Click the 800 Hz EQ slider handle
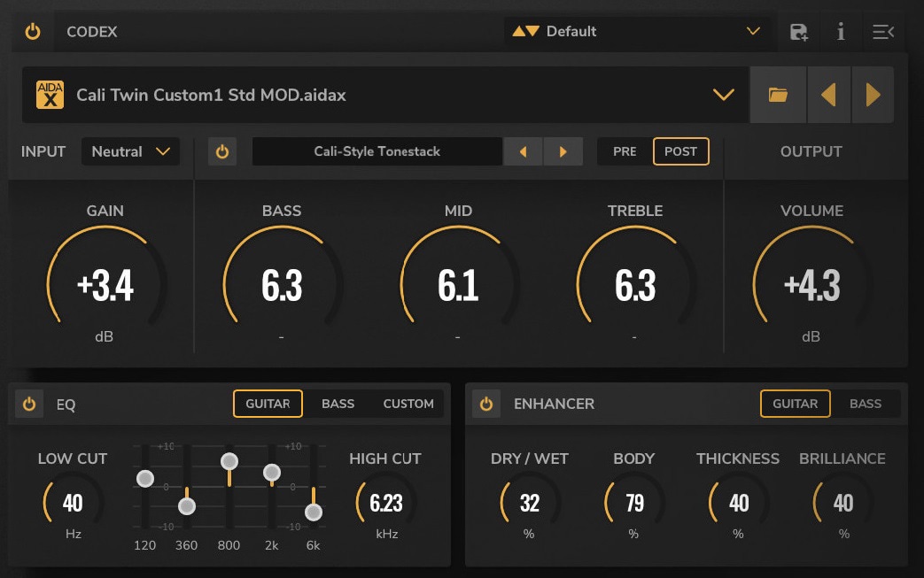Screen dimensions: 924x578 coord(229,461)
